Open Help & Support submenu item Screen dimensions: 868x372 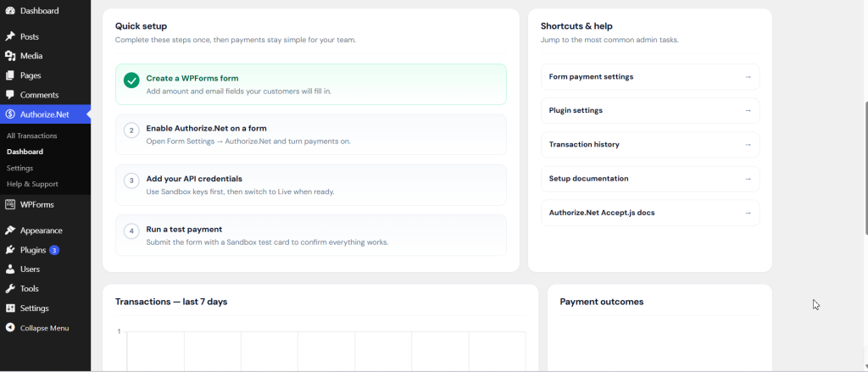(x=32, y=184)
